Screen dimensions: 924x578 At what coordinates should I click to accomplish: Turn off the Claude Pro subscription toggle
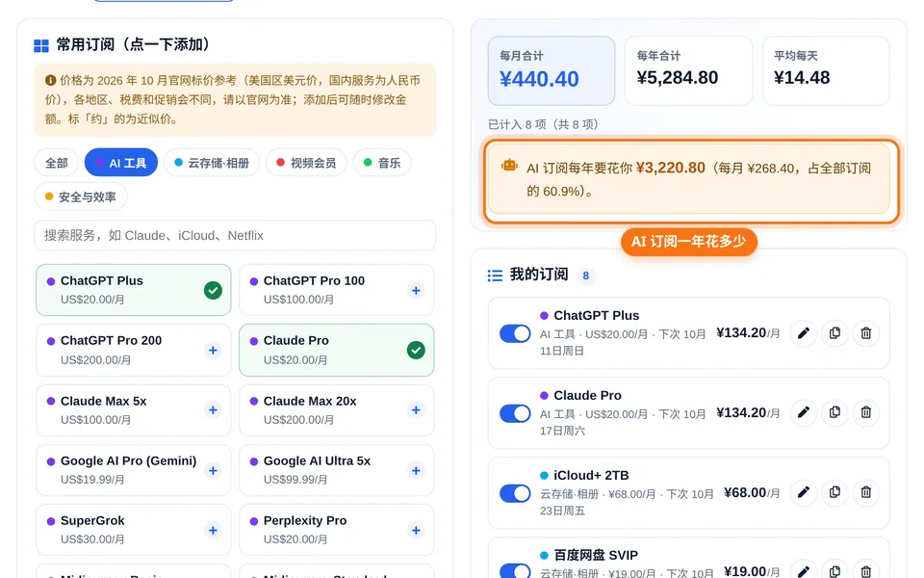515,413
